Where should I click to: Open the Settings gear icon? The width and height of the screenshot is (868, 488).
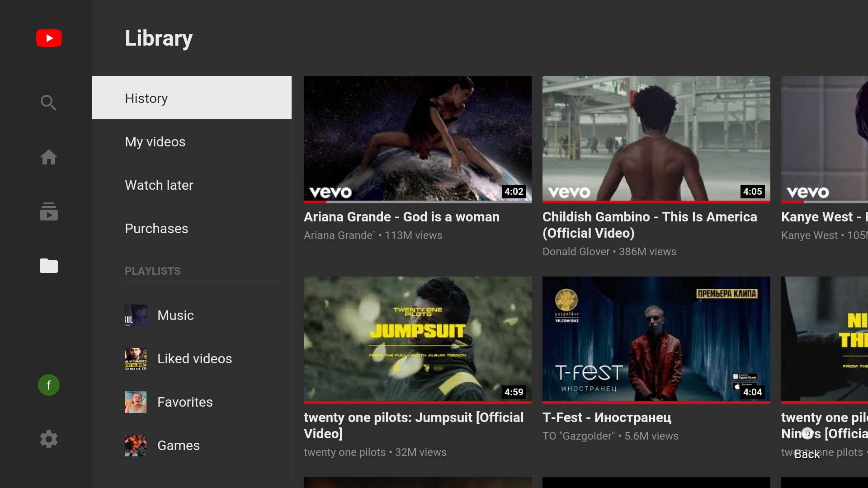pyautogui.click(x=48, y=439)
